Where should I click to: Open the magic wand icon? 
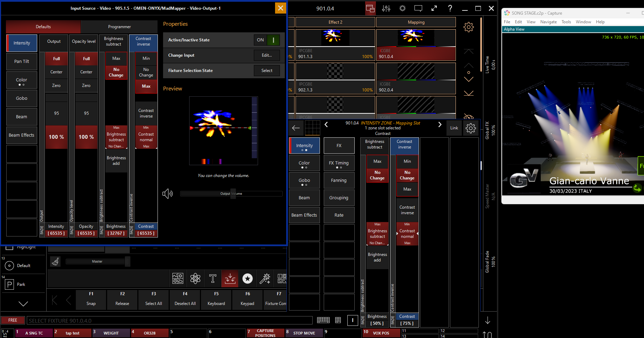265,279
